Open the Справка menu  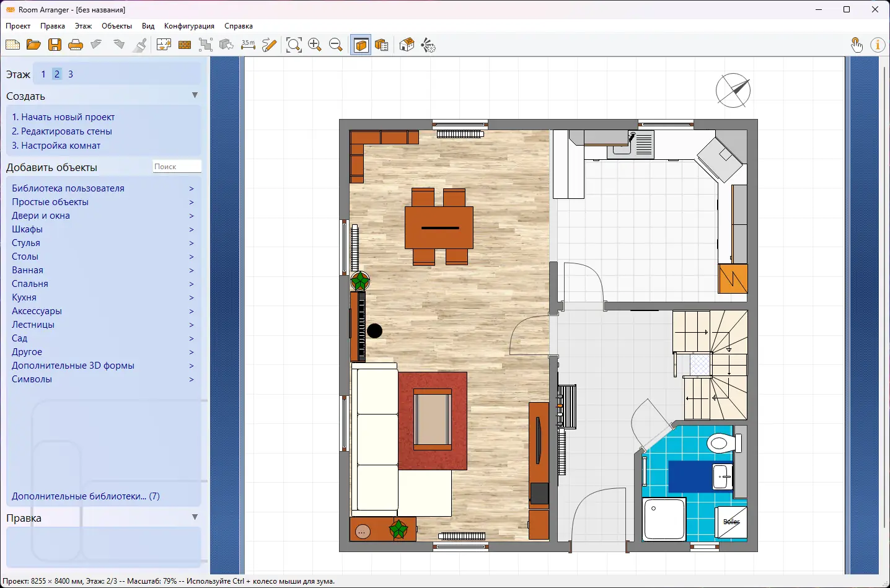pyautogui.click(x=239, y=26)
